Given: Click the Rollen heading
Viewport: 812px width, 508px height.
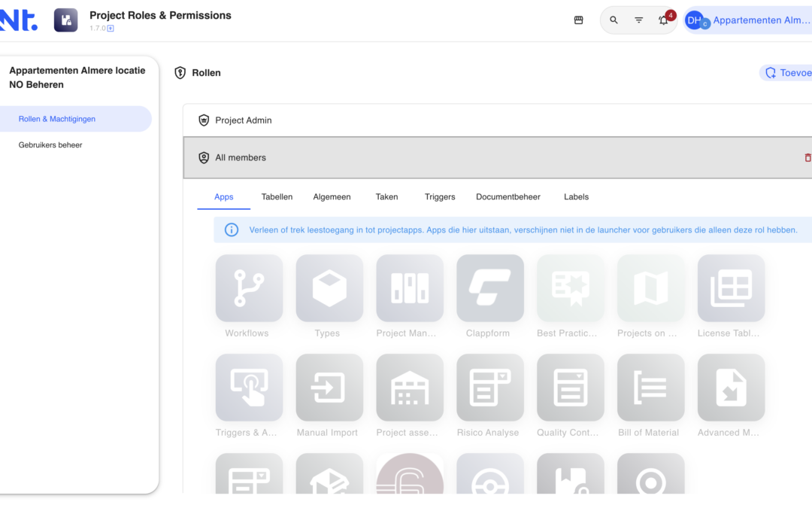Looking at the screenshot, I should coord(206,73).
